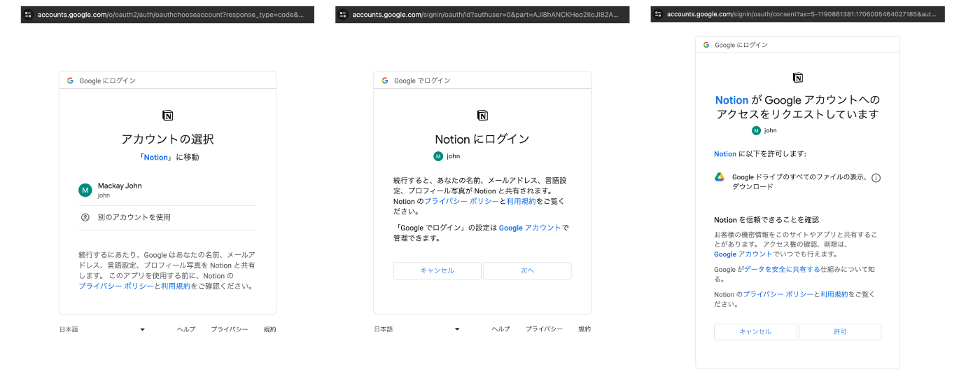Image resolution: width=980 pixels, height=379 pixels.
Task: Open 利用規約 link in Notion login dialog
Action: (x=521, y=201)
